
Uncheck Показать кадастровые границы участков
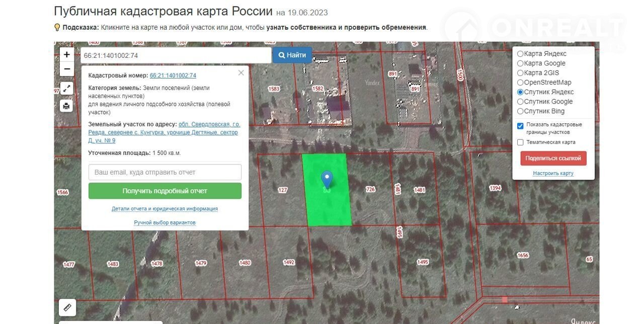[x=520, y=125]
